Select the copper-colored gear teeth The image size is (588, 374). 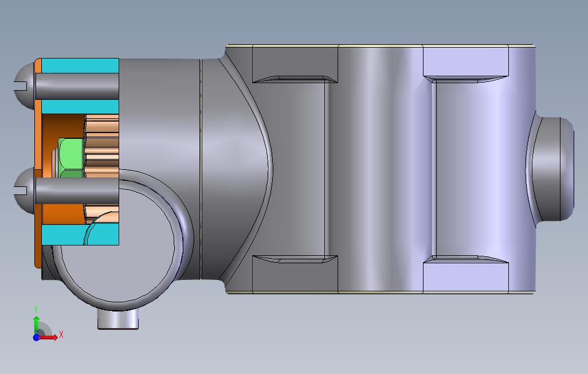pyautogui.click(x=102, y=146)
